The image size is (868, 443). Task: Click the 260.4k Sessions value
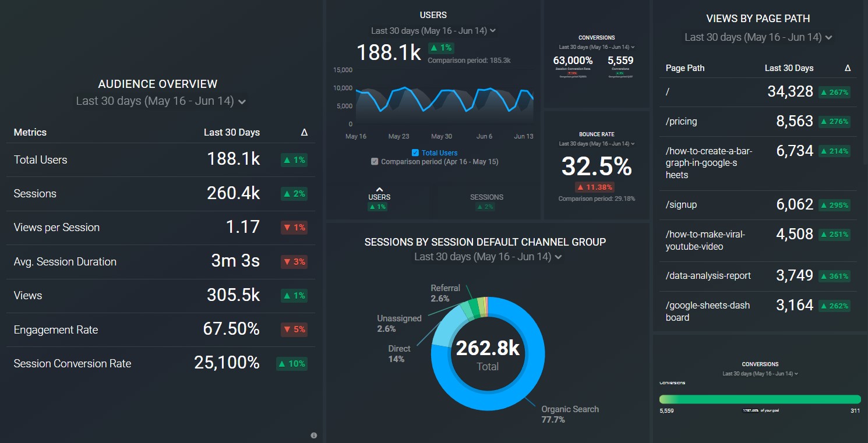click(x=234, y=194)
